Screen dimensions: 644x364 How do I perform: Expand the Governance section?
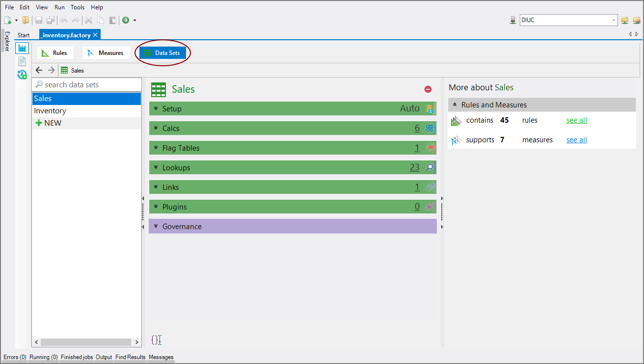[156, 226]
